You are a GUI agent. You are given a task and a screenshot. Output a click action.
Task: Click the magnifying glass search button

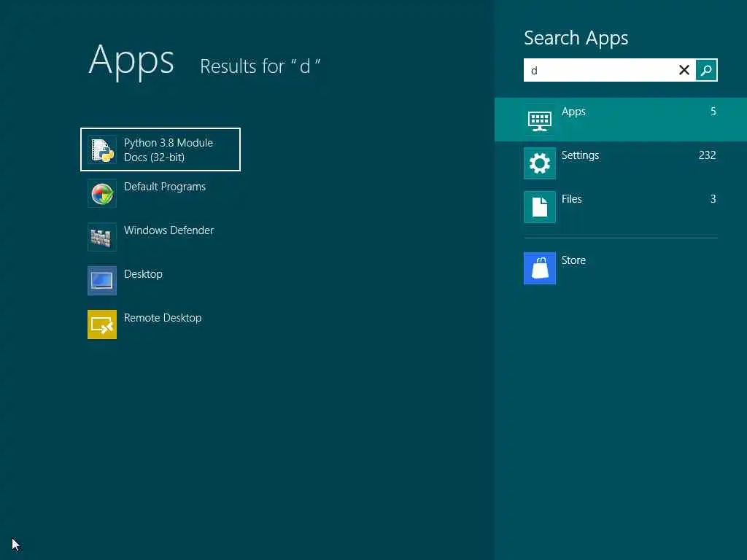tap(706, 70)
